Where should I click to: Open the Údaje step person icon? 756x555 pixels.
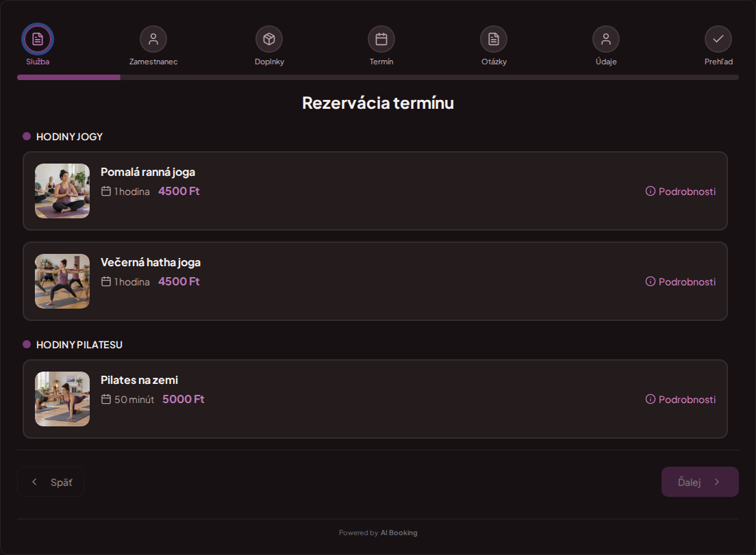pyautogui.click(x=606, y=39)
